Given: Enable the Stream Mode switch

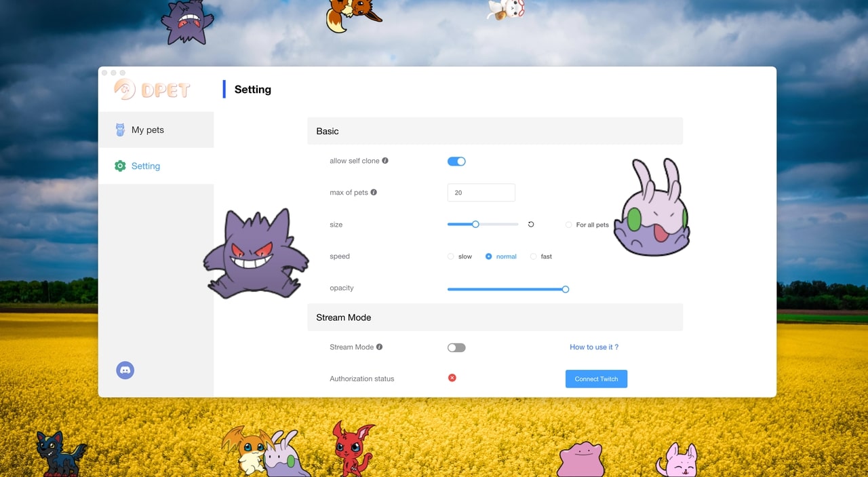Looking at the screenshot, I should [456, 347].
